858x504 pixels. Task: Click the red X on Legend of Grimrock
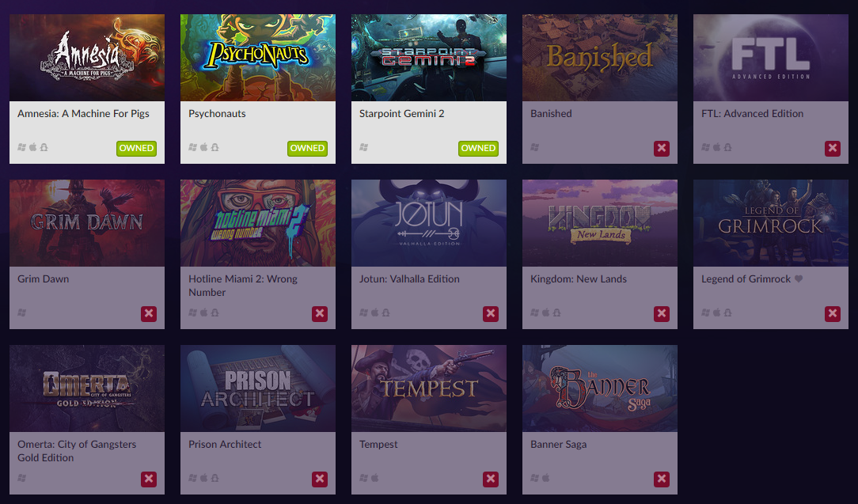pyautogui.click(x=833, y=313)
